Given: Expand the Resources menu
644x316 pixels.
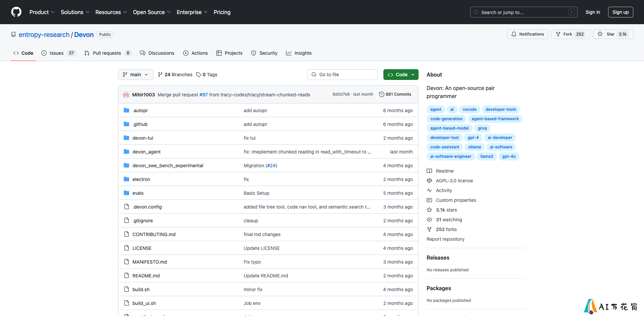Looking at the screenshot, I should (x=111, y=12).
